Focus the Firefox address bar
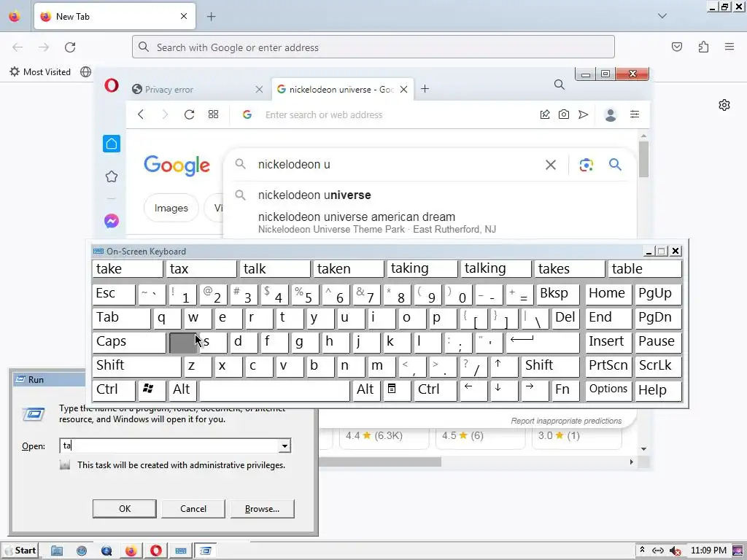The image size is (747, 560). [x=373, y=47]
